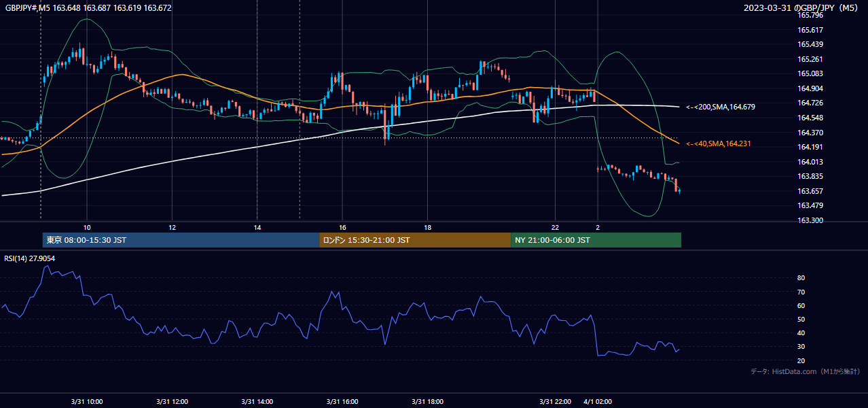Click price level 163.300 on the axis
This screenshot has width=868, height=408.
pyautogui.click(x=810, y=220)
